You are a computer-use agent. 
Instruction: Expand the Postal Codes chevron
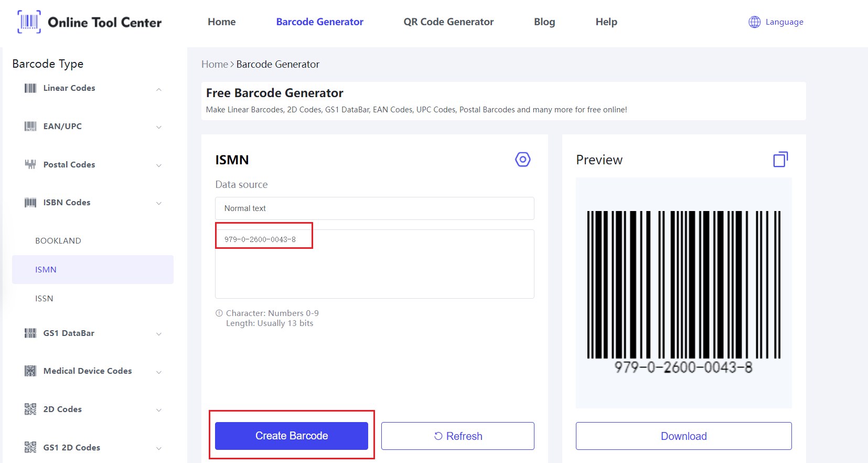[x=158, y=165]
